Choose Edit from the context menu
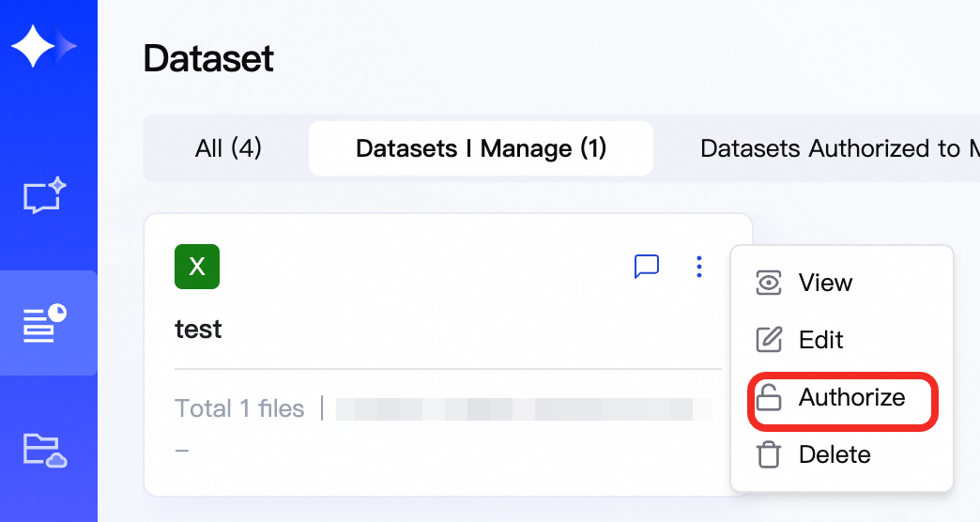This screenshot has width=980, height=522. [820, 340]
